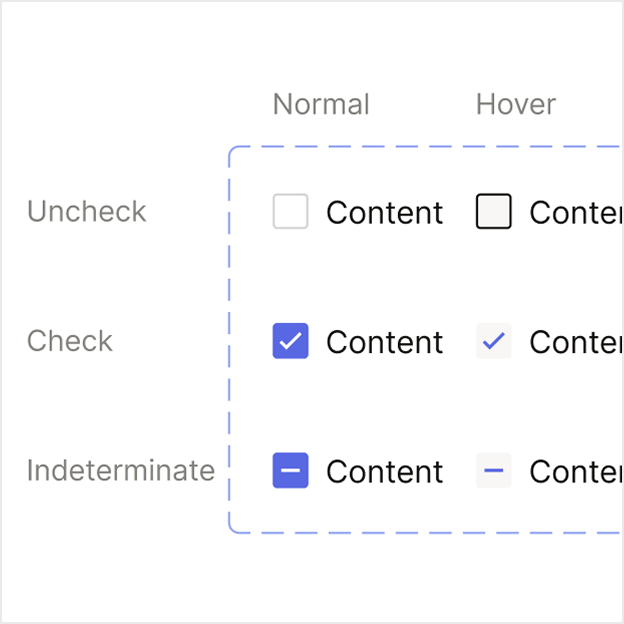Viewport: 624px width, 624px height.
Task: Click Content label beside Normal unchecked box
Action: (384, 213)
